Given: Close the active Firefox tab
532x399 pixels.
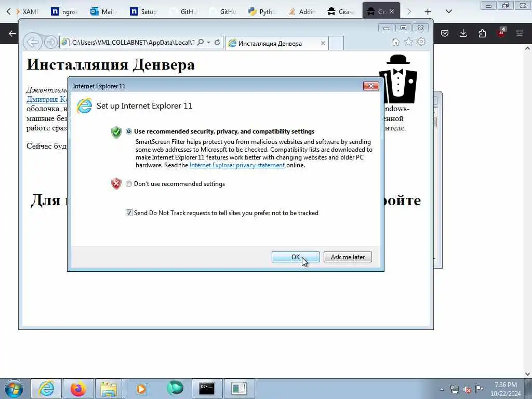Looking at the screenshot, I should [392, 11].
